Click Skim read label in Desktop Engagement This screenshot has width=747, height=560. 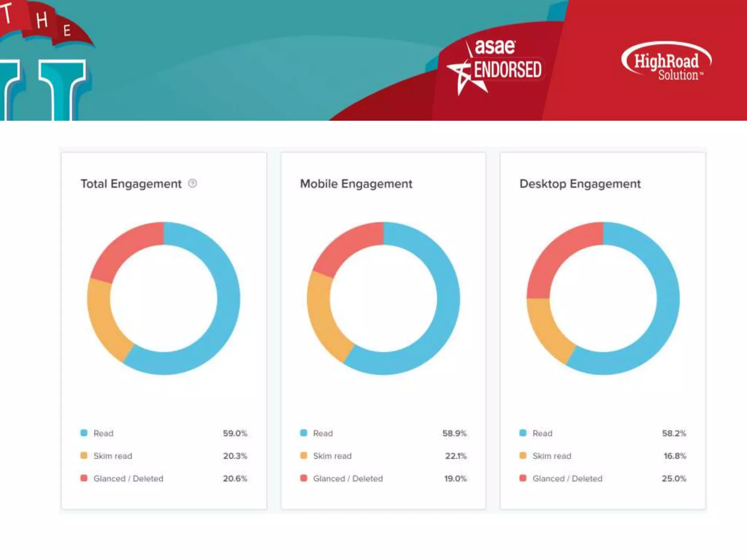pos(551,456)
